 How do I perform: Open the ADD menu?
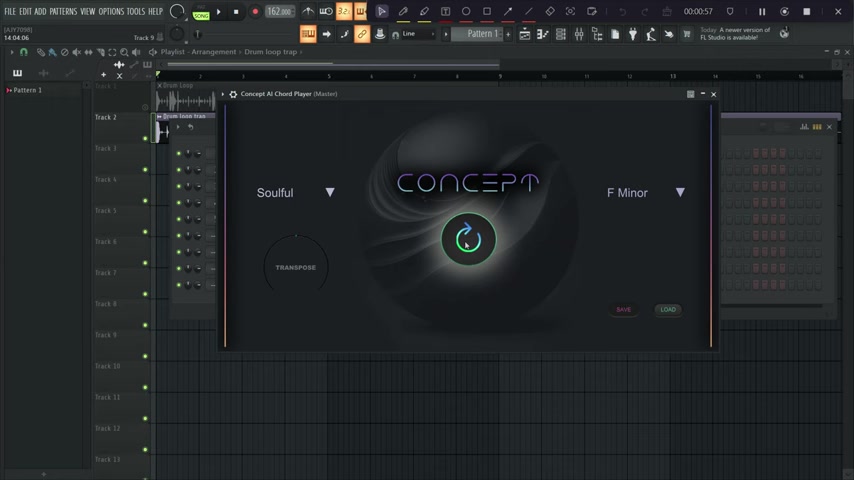pyautogui.click(x=40, y=11)
